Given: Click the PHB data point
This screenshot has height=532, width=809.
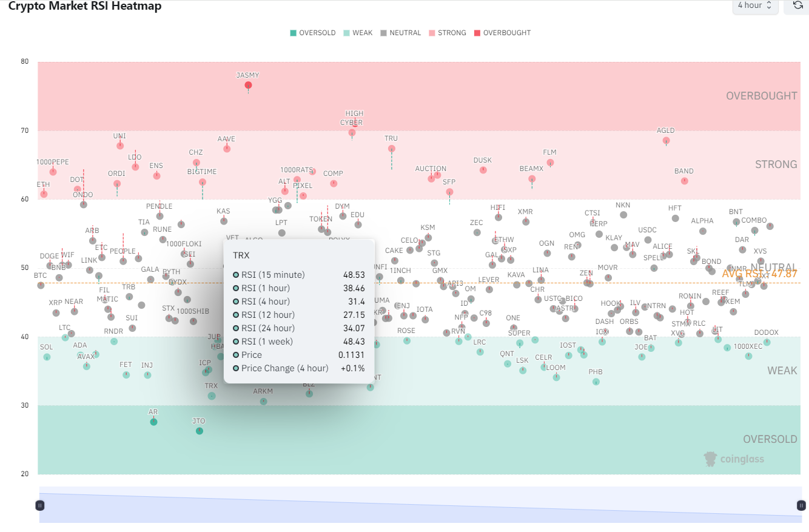Looking at the screenshot, I should pos(596,382).
